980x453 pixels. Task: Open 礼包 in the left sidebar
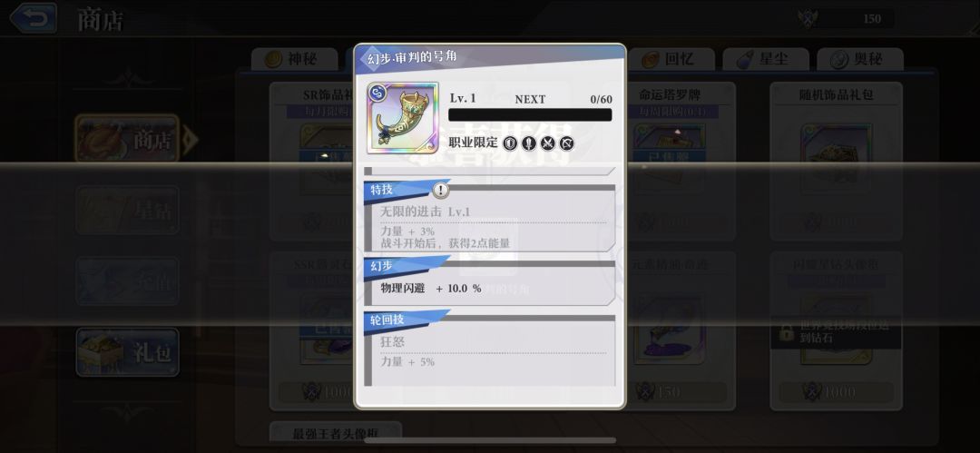(x=128, y=353)
